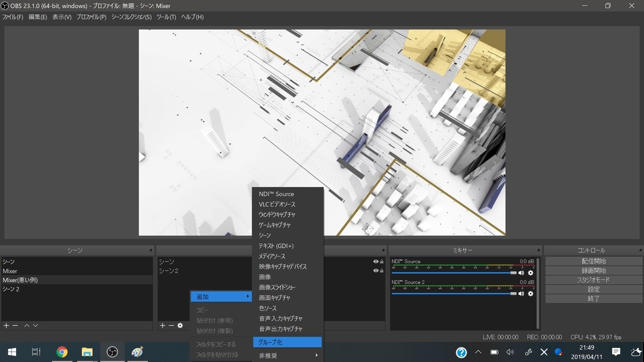This screenshot has height=362, width=644.
Task: Select 音声出力キャプチャ from add menu
Action: click(x=287, y=329)
